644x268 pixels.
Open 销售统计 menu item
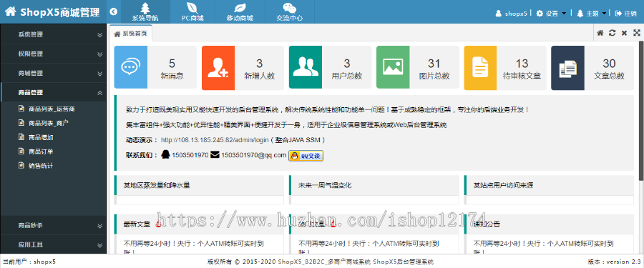pos(36,166)
